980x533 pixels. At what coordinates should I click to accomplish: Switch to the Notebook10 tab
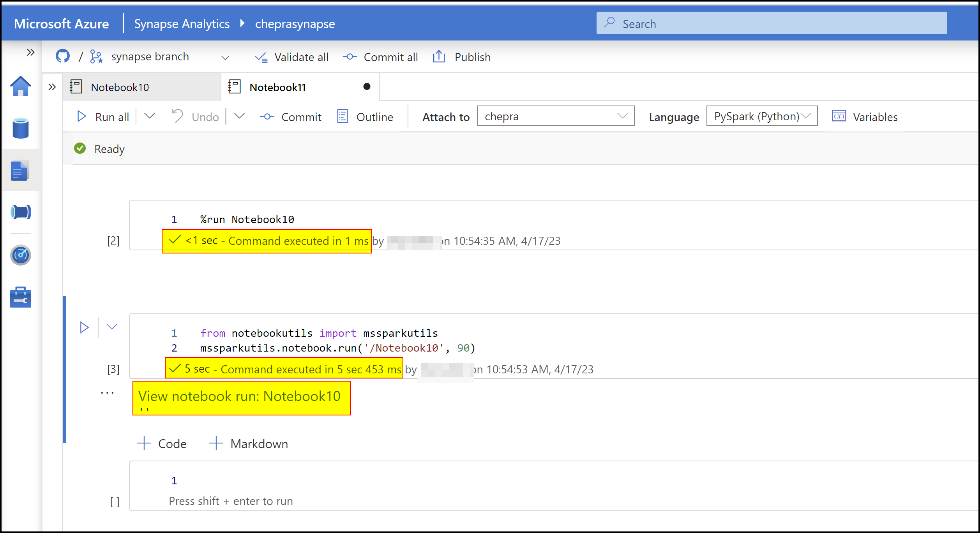click(x=142, y=87)
